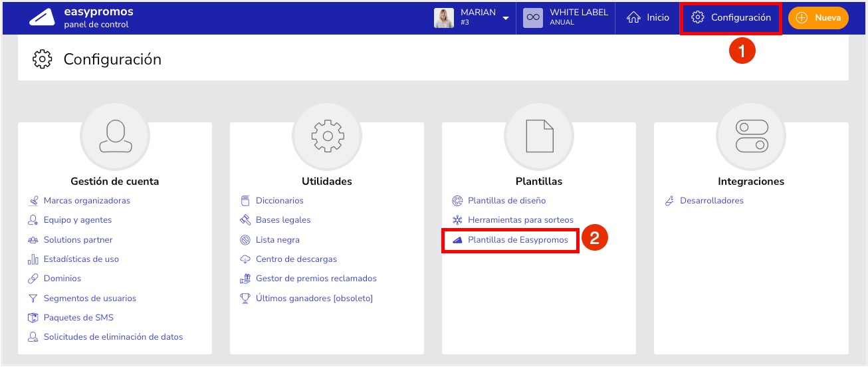Create a new promotion with Nueva button
The width and height of the screenshot is (868, 367).
tap(818, 18)
